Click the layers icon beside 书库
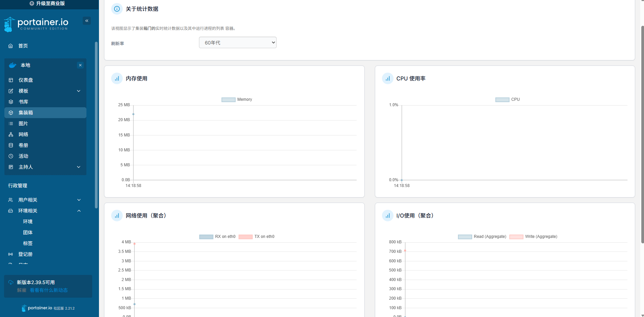This screenshot has height=317, width=644. pos(11,102)
